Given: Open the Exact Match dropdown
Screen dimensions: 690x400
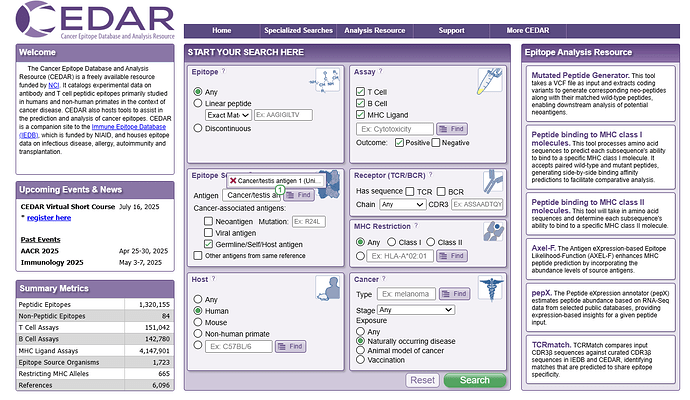Looking at the screenshot, I should (228, 115).
